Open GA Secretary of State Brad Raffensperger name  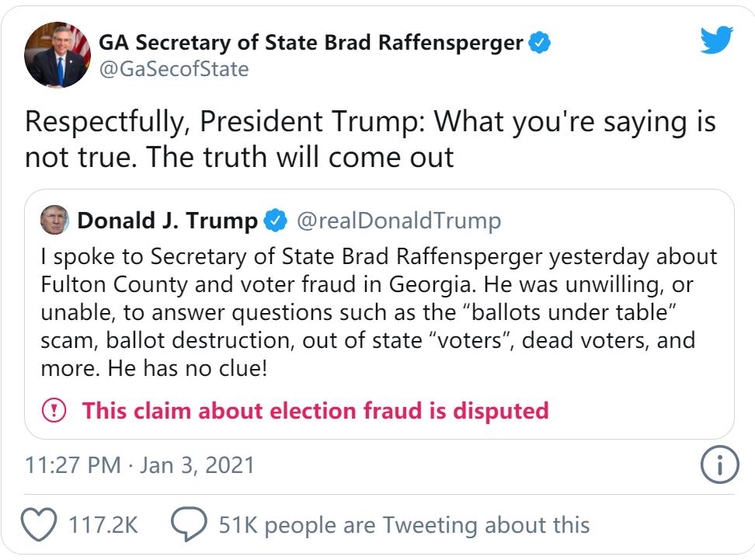coord(311,43)
